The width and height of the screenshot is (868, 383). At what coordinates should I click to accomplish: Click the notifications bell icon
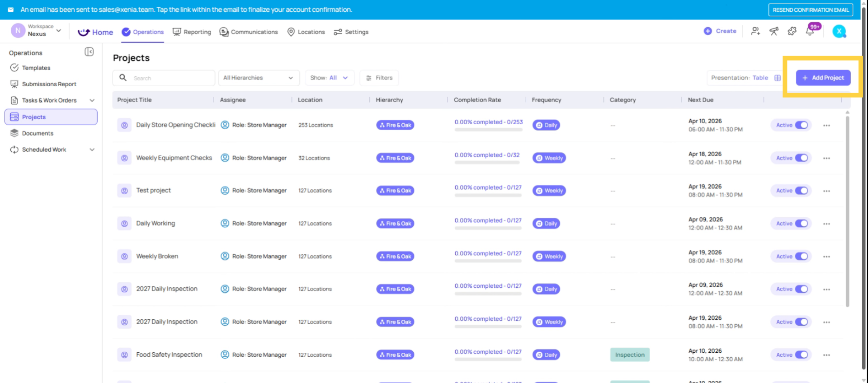(810, 31)
